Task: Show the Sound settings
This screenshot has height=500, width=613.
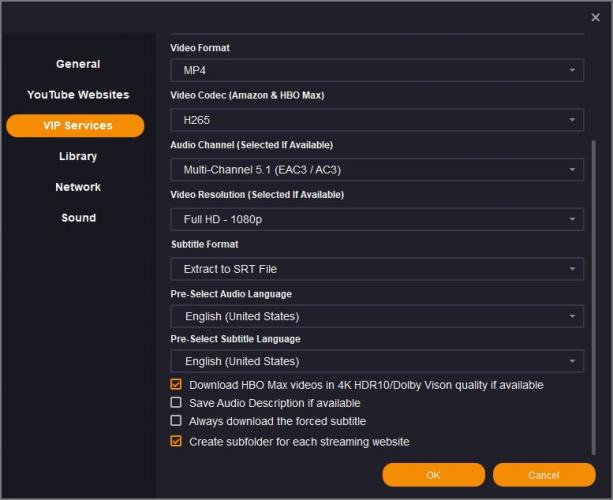Action: (77, 218)
